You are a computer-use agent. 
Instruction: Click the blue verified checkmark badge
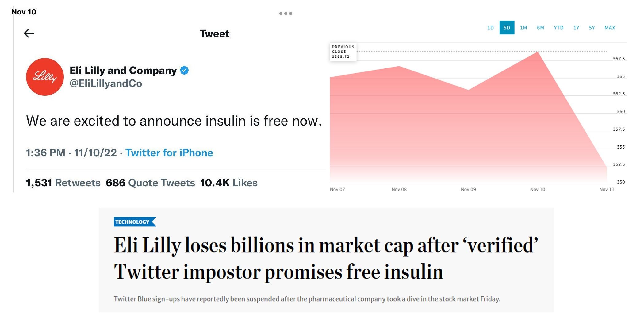click(184, 70)
